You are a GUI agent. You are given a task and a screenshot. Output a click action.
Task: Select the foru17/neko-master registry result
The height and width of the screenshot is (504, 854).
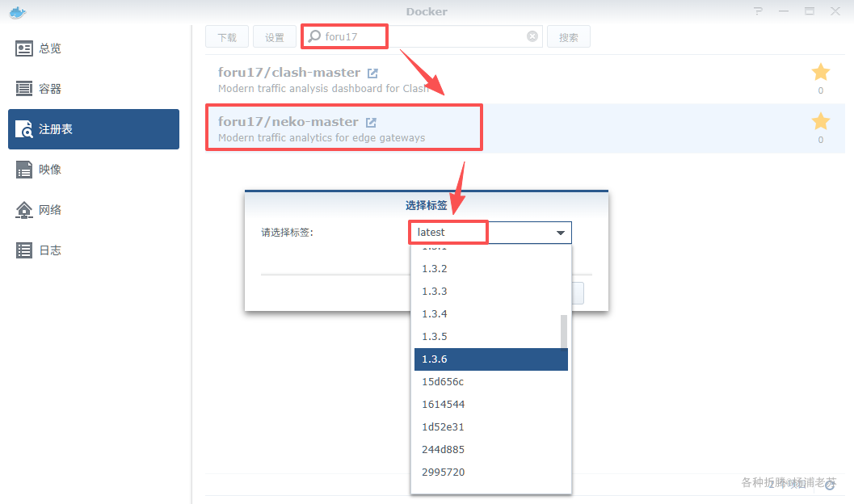point(525,128)
